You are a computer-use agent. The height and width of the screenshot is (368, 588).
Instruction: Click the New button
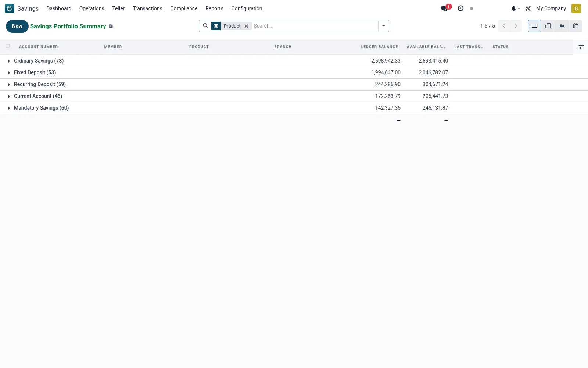(17, 26)
